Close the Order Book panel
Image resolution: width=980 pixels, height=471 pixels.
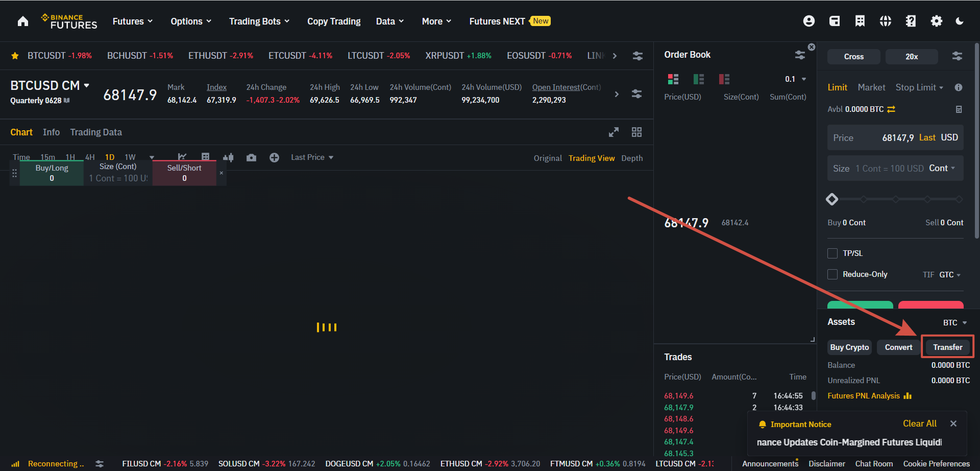(x=812, y=47)
